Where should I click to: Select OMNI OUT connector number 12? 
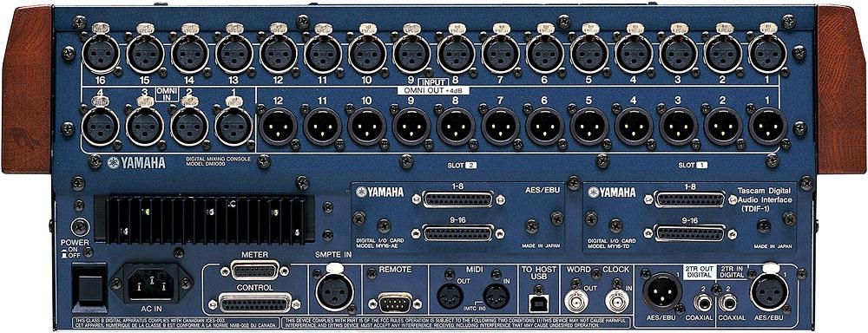[x=279, y=126]
